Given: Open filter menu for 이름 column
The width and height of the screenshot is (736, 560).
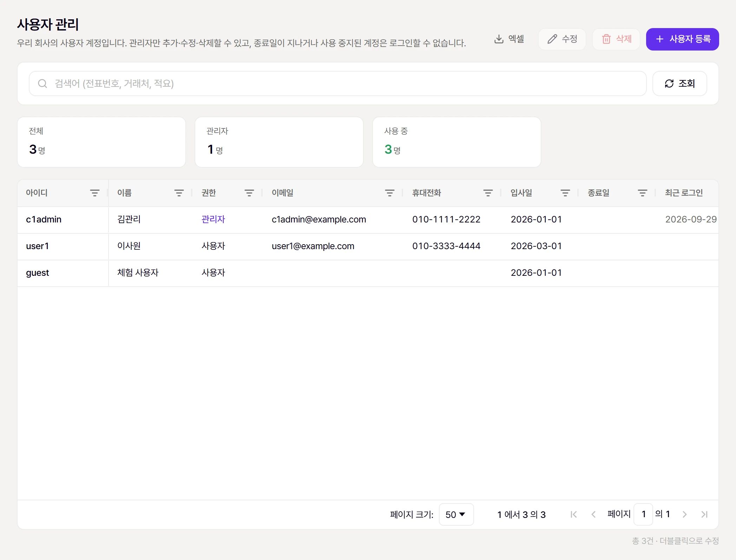Looking at the screenshot, I should 179,193.
